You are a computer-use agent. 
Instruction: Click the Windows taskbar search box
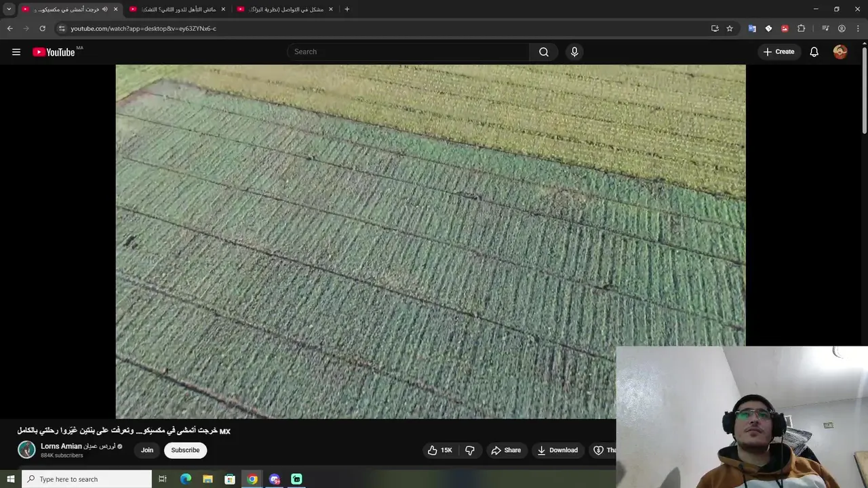click(87, 479)
